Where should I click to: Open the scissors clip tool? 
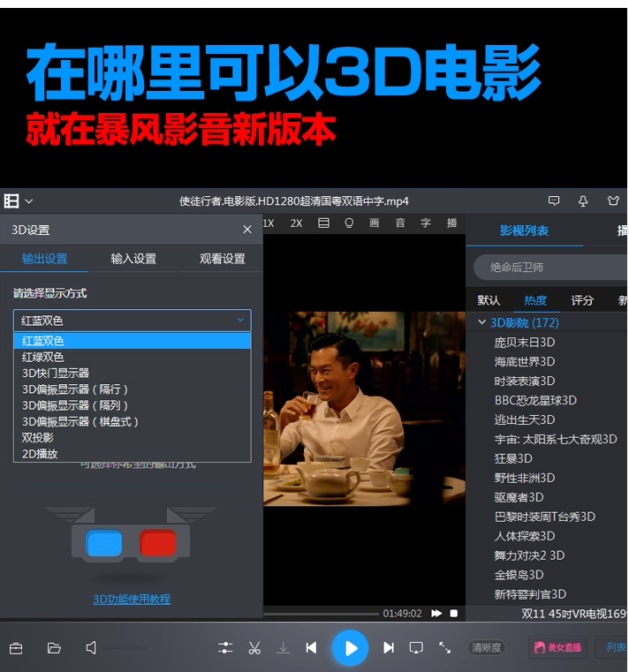[x=254, y=648]
